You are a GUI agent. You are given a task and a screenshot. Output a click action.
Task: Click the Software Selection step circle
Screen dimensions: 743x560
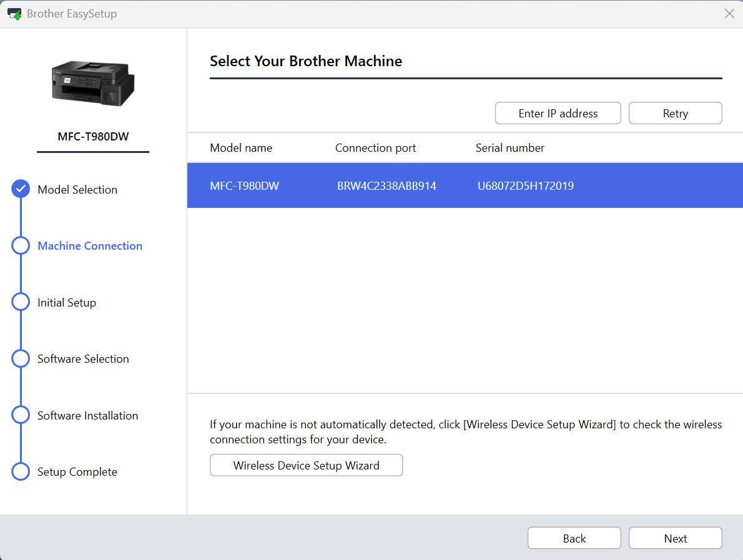click(21, 358)
